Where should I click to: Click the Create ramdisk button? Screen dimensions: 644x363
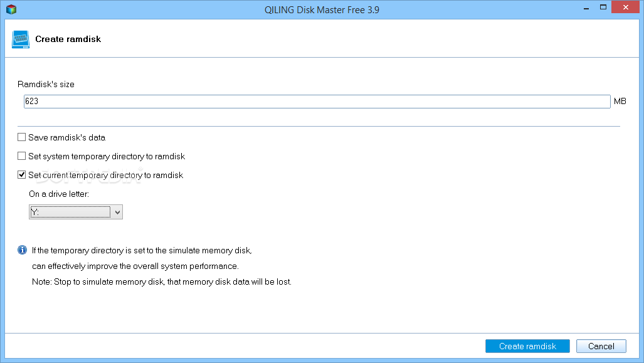[x=527, y=346]
